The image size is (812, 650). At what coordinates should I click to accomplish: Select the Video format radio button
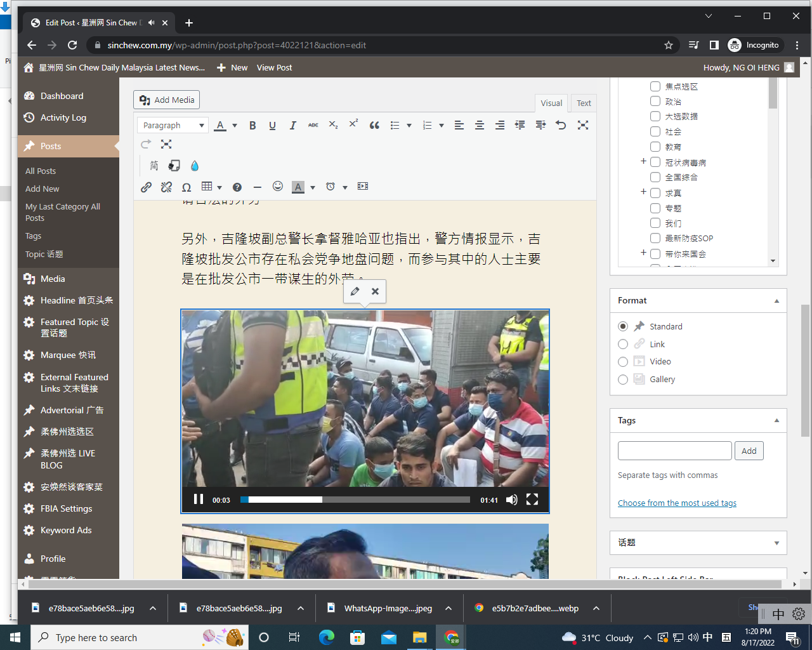[x=623, y=362]
